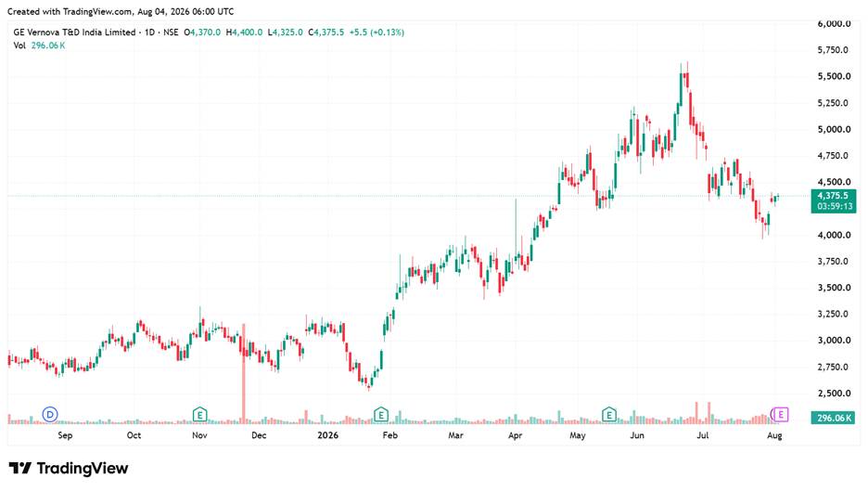Click the 3,500.0 price axis label

coord(834,288)
